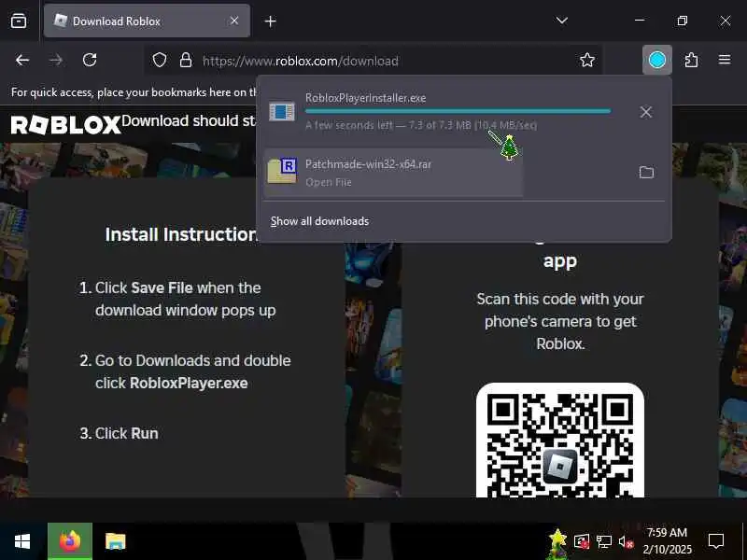747x560 pixels.
Task: Bookmark this page with the star
Action: coord(587,60)
